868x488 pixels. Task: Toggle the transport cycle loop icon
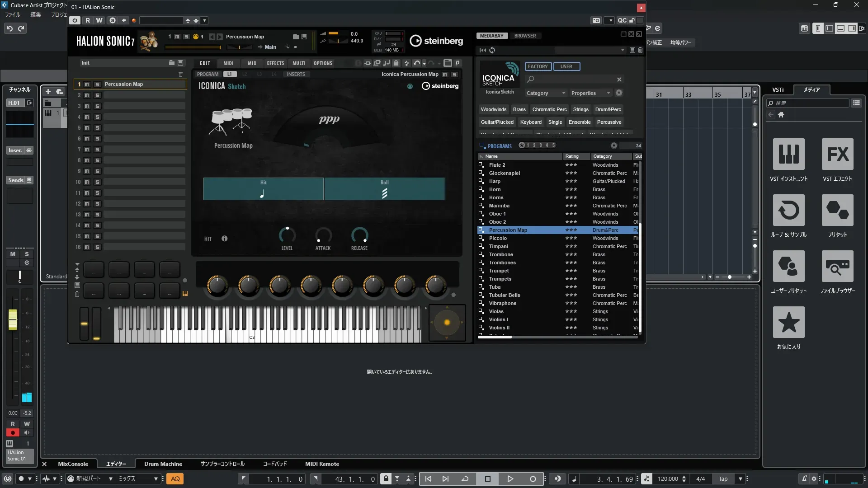click(x=465, y=479)
